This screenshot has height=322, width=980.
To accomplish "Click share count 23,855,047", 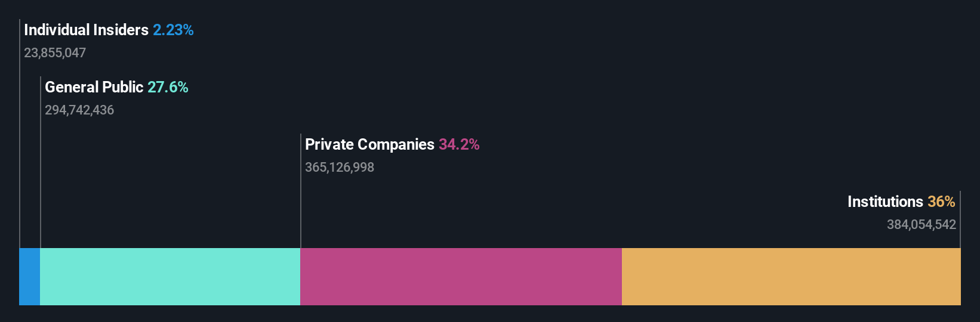I will click(x=55, y=53).
